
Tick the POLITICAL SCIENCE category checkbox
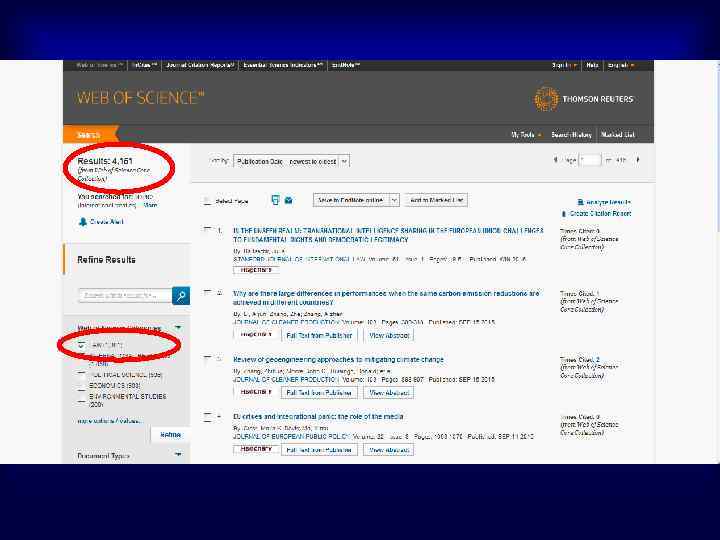[x=81, y=374]
